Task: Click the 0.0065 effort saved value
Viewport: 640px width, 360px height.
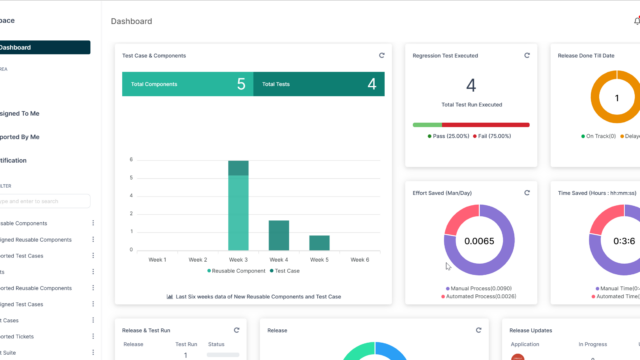Action: coord(479,241)
